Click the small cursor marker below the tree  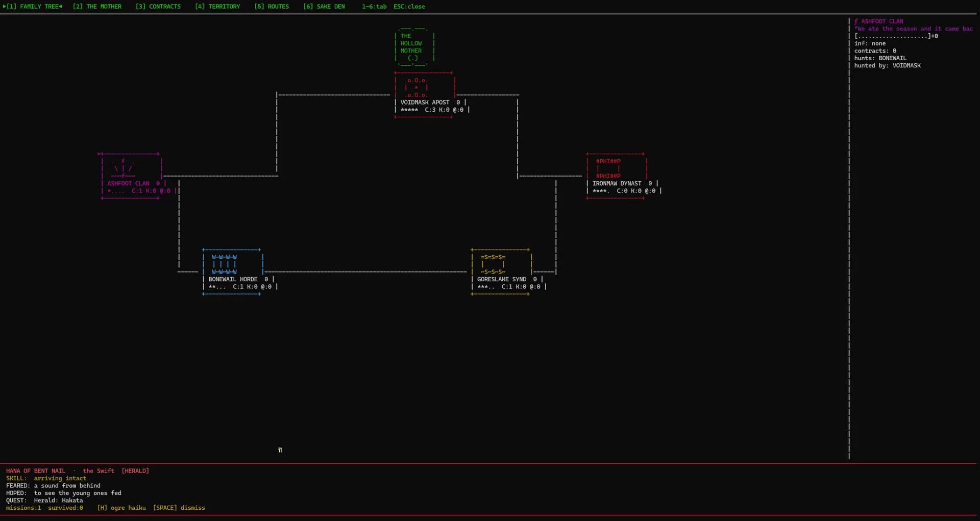tap(280, 450)
